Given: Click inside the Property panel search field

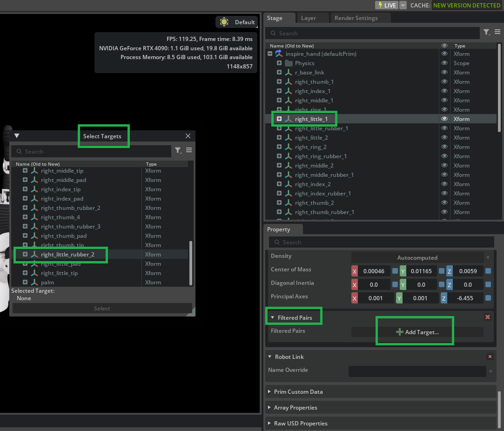Looking at the screenshot, I should tap(382, 242).
